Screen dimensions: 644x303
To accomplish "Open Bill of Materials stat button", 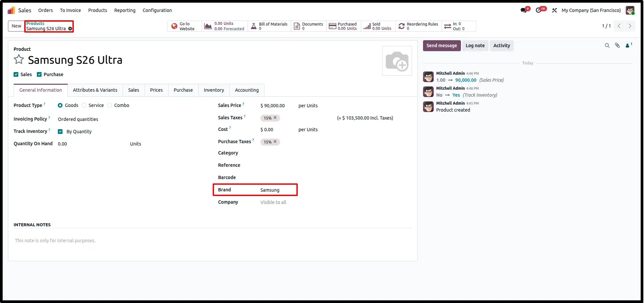I will click(x=269, y=26).
